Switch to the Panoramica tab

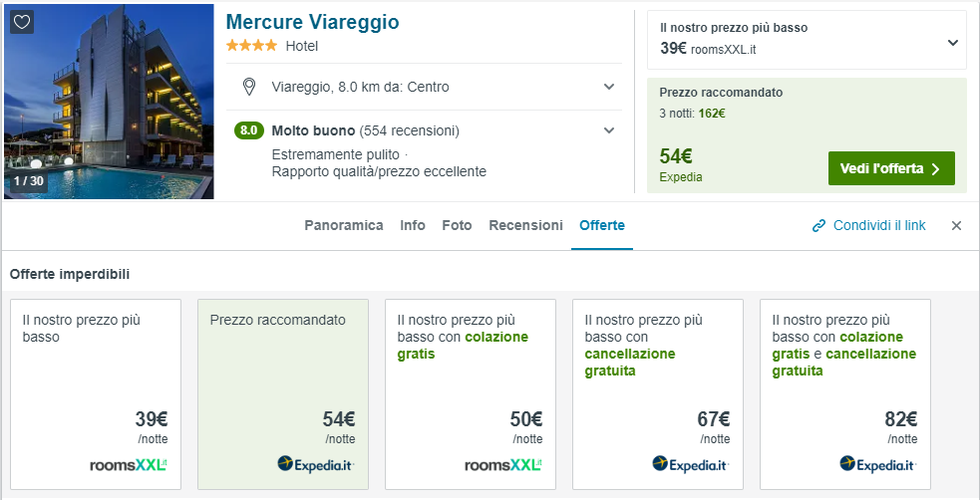pyautogui.click(x=344, y=225)
